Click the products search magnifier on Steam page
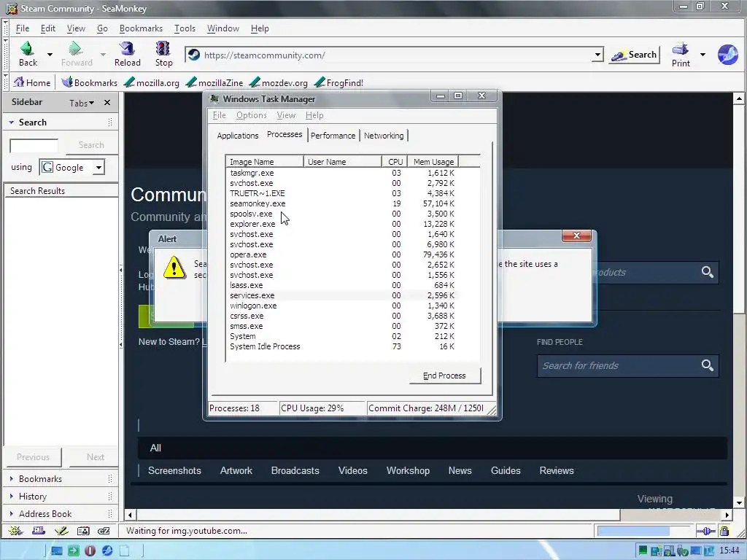Image resolution: width=747 pixels, height=560 pixels. (708, 272)
